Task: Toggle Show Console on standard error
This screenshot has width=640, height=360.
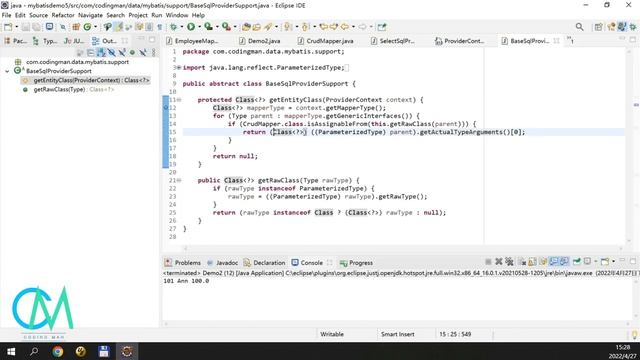Action: (564, 262)
